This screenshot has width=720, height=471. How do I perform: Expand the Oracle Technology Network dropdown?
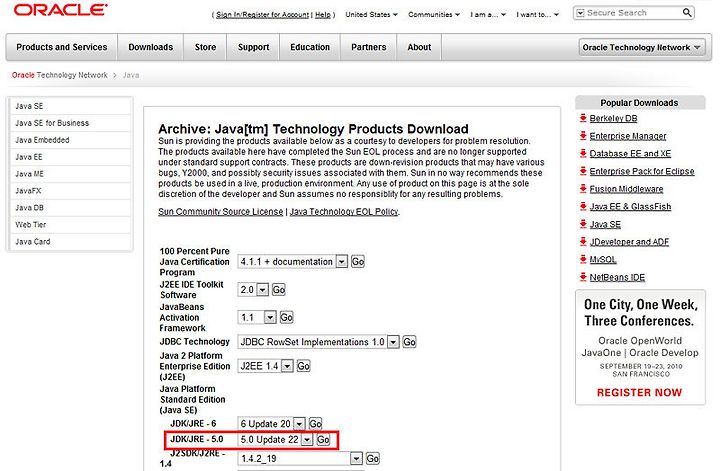tap(641, 47)
